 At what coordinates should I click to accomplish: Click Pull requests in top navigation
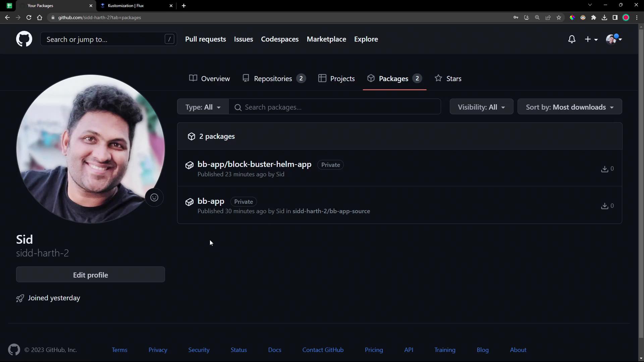(206, 39)
